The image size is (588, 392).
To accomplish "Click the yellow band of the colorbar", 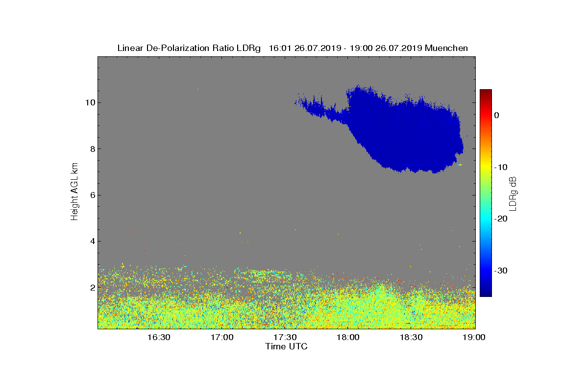I will (x=486, y=167).
